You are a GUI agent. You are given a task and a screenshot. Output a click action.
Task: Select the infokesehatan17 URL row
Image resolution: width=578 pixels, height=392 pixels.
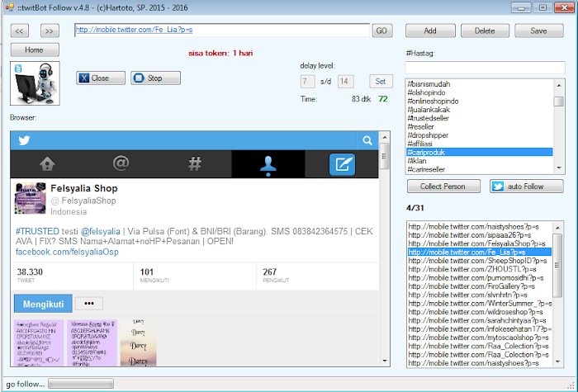click(480, 329)
